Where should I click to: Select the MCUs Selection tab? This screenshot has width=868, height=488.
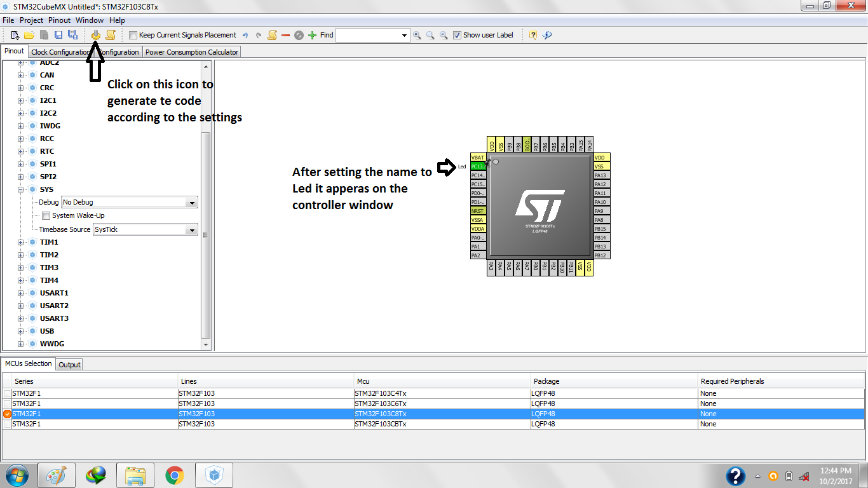[28, 363]
